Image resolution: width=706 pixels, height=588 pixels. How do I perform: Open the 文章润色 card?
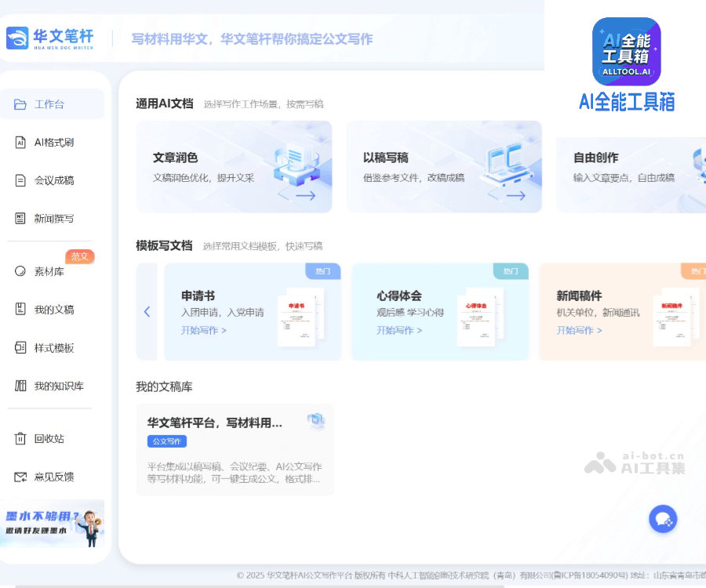click(234, 166)
